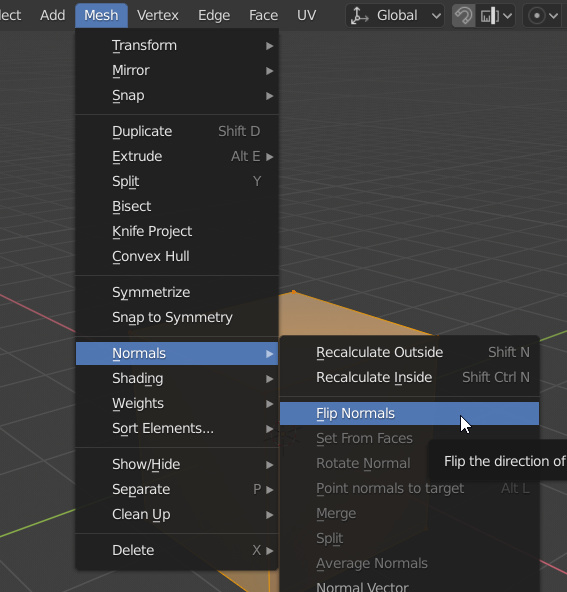The height and width of the screenshot is (592, 567).
Task: Choose Recalculate Outside
Action: click(x=409, y=352)
